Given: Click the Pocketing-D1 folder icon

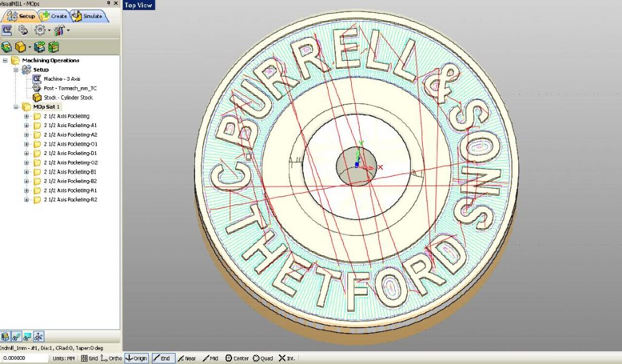Looking at the screenshot, I should [x=37, y=153].
